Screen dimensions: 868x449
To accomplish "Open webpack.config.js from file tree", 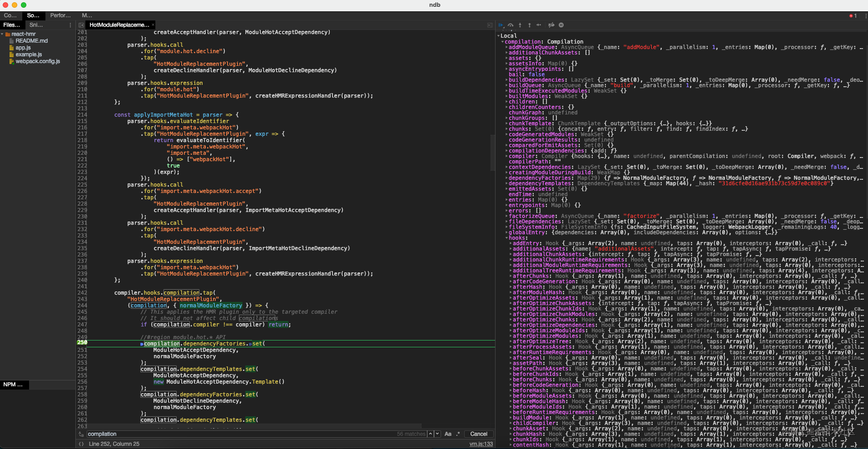I will (x=38, y=61).
